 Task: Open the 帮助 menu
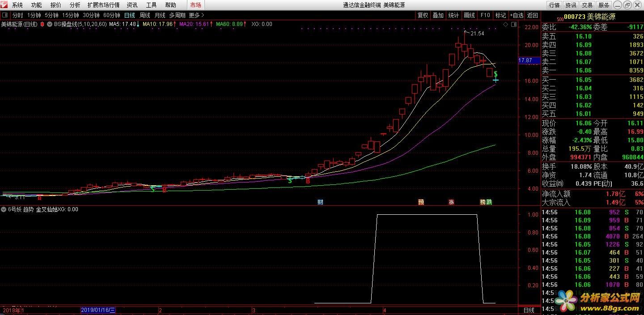click(x=171, y=5)
